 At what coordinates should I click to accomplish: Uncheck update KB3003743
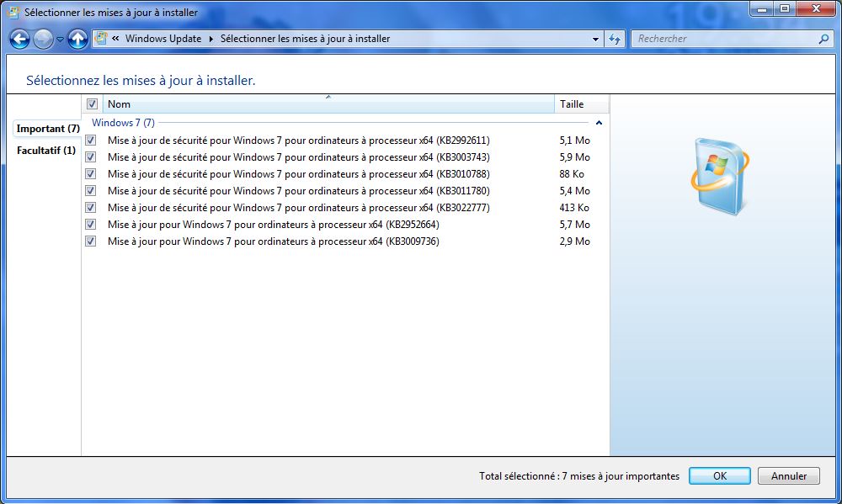[91, 157]
